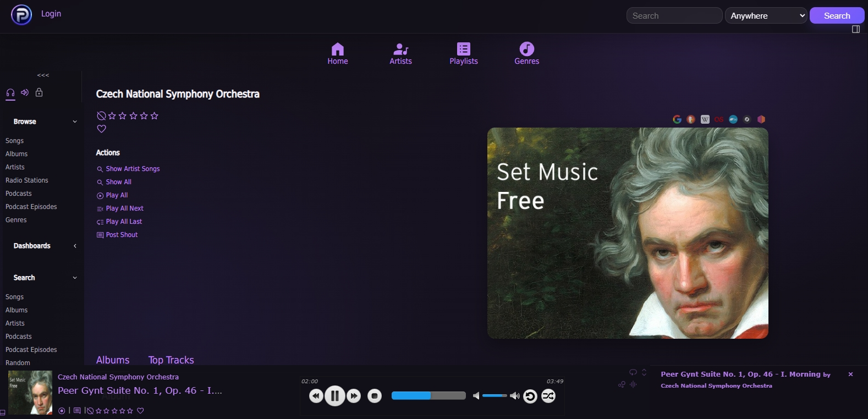Click the speaker icon in sidebar
The image size is (868, 419).
pyautogui.click(x=25, y=92)
